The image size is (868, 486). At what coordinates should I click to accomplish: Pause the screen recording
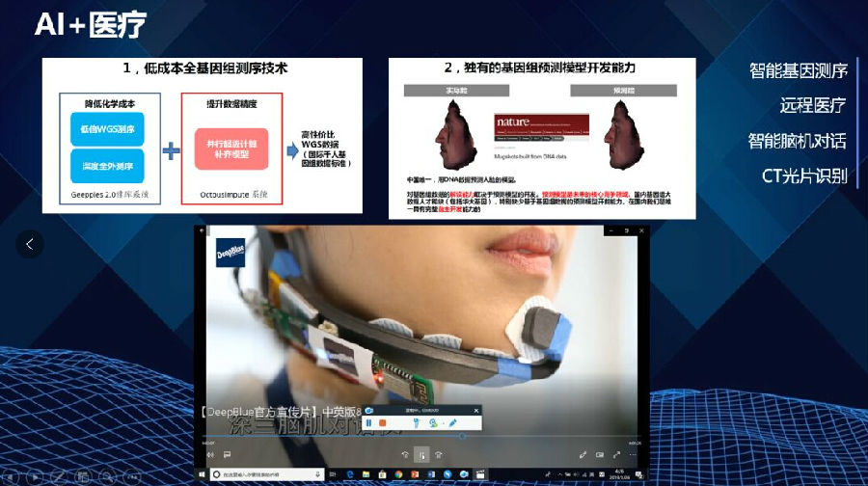[x=368, y=423]
